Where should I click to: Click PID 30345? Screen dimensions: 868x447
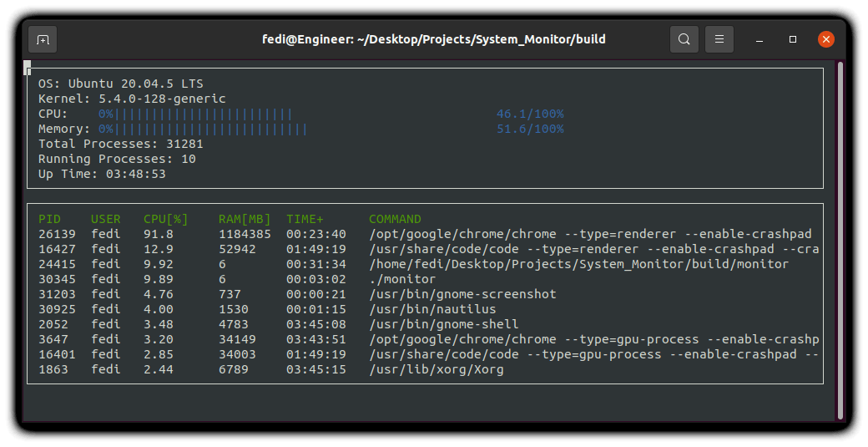57,279
